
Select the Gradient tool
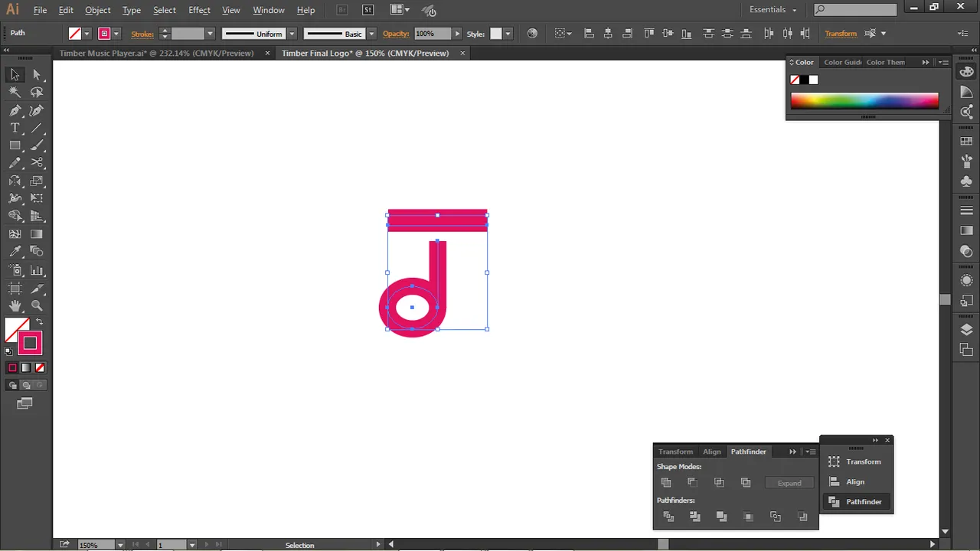[37, 234]
